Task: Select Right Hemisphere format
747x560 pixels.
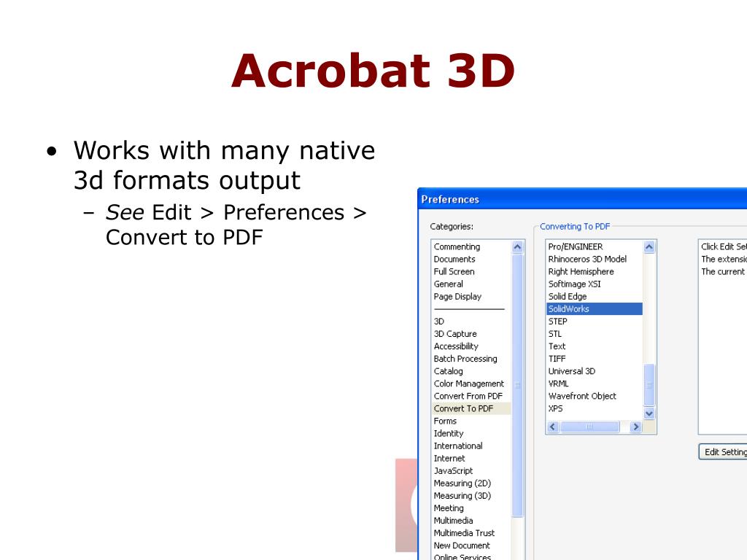Action: tap(581, 271)
